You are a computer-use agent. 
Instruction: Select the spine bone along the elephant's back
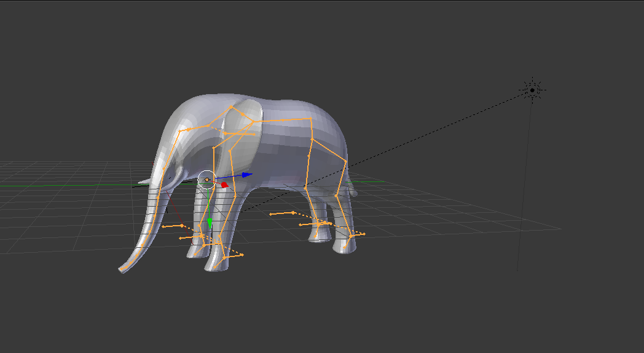283,119
